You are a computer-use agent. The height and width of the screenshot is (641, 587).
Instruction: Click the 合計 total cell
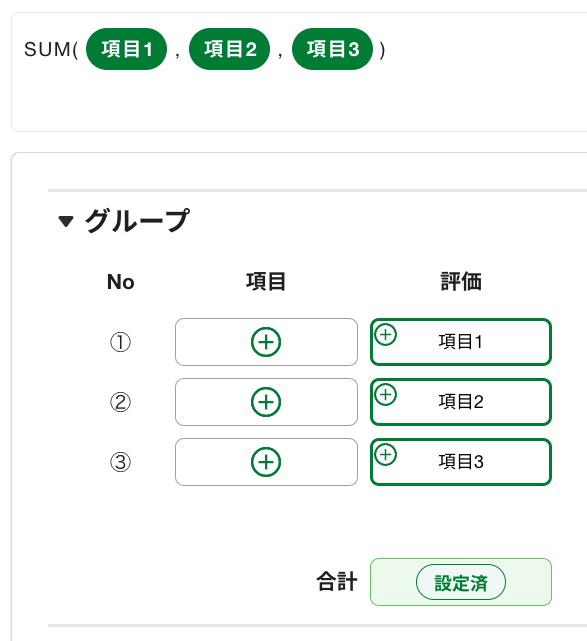point(461,582)
